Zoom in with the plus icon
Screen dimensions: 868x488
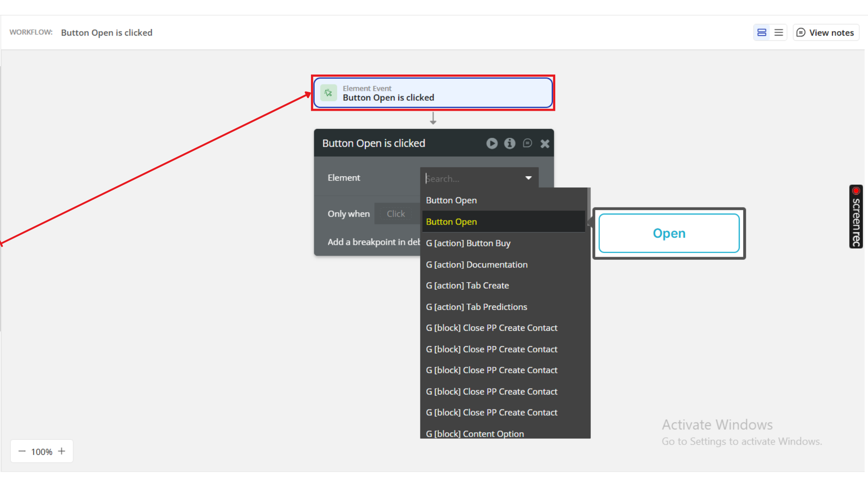click(62, 451)
